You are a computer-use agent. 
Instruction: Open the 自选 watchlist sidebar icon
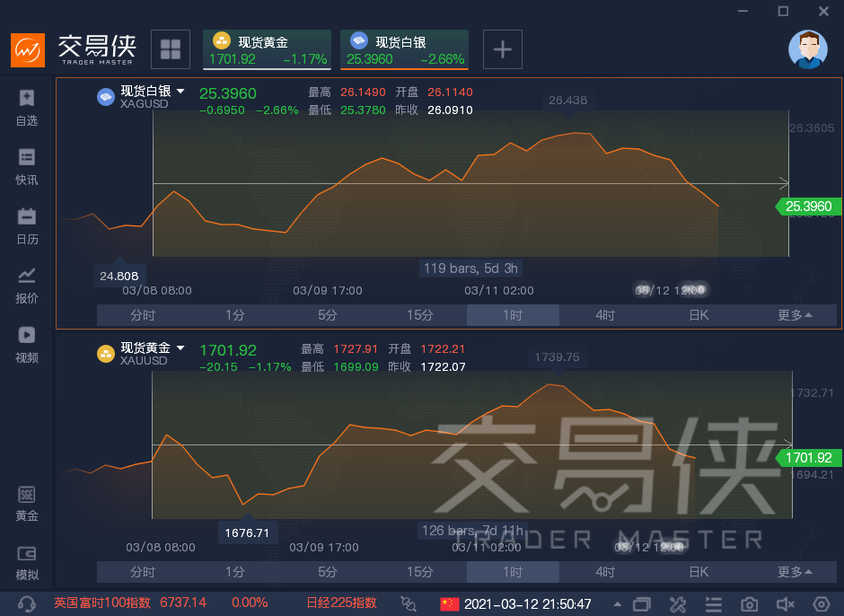(x=26, y=108)
